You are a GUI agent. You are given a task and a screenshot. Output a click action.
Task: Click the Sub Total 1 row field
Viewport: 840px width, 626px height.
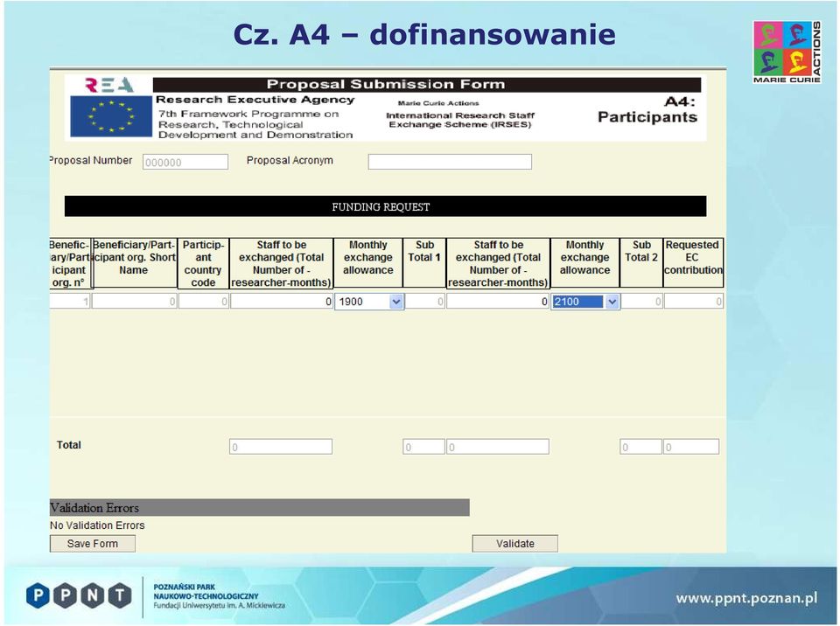point(424,301)
